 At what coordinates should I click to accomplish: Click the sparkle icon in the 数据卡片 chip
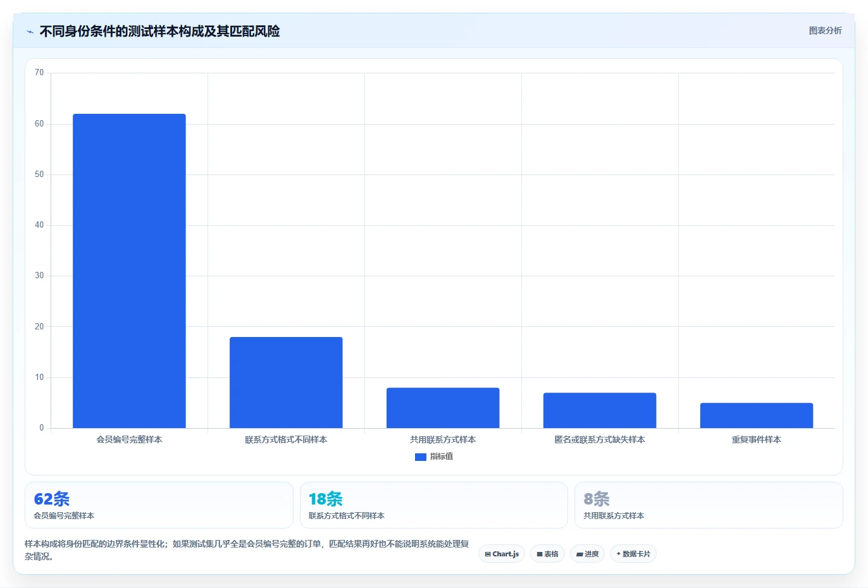(619, 554)
